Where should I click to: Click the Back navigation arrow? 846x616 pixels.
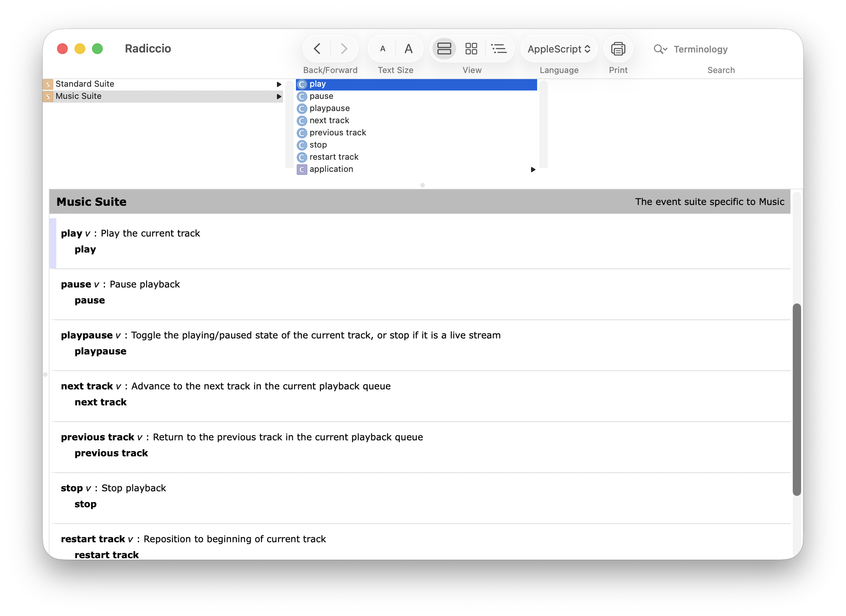pos(317,49)
